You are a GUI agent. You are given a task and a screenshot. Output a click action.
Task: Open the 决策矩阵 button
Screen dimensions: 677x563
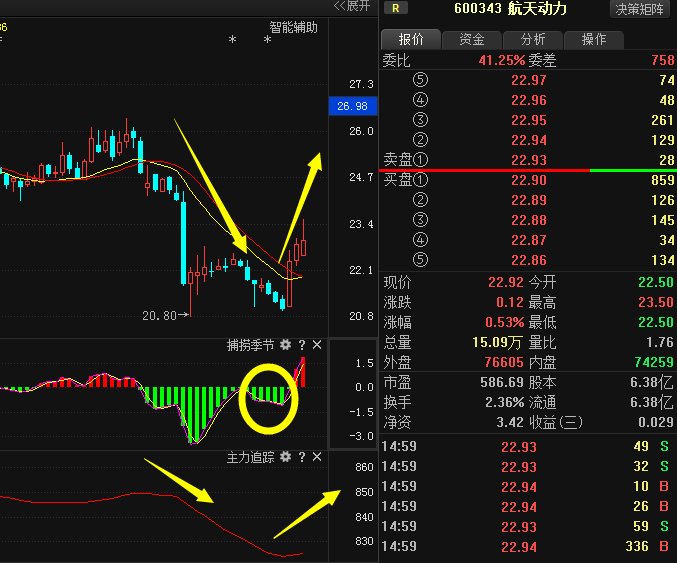(639, 9)
